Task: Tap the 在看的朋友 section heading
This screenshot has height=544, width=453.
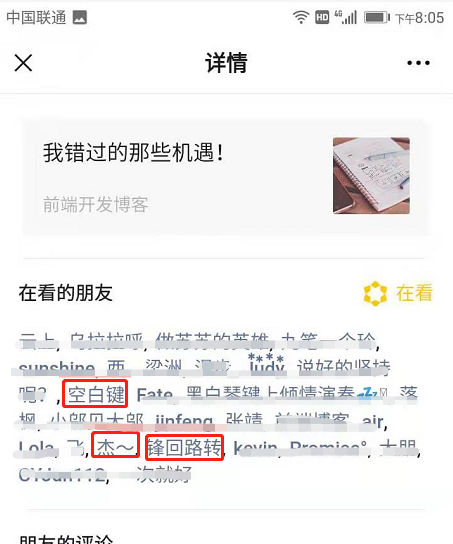Action: point(66,293)
